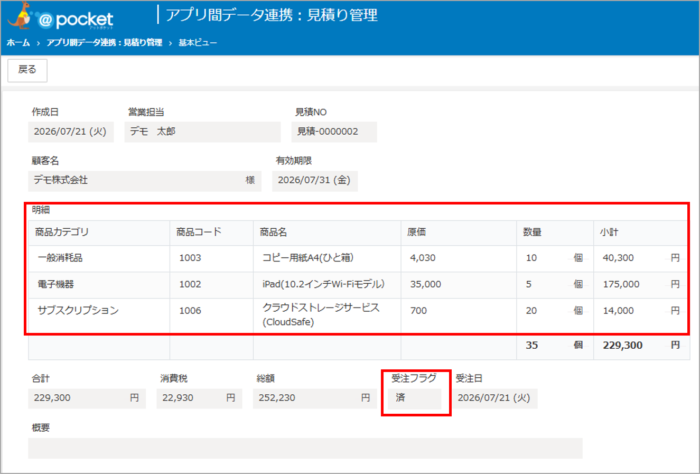The width and height of the screenshot is (700, 474).
Task: Click 数量 column header
Action: click(555, 233)
